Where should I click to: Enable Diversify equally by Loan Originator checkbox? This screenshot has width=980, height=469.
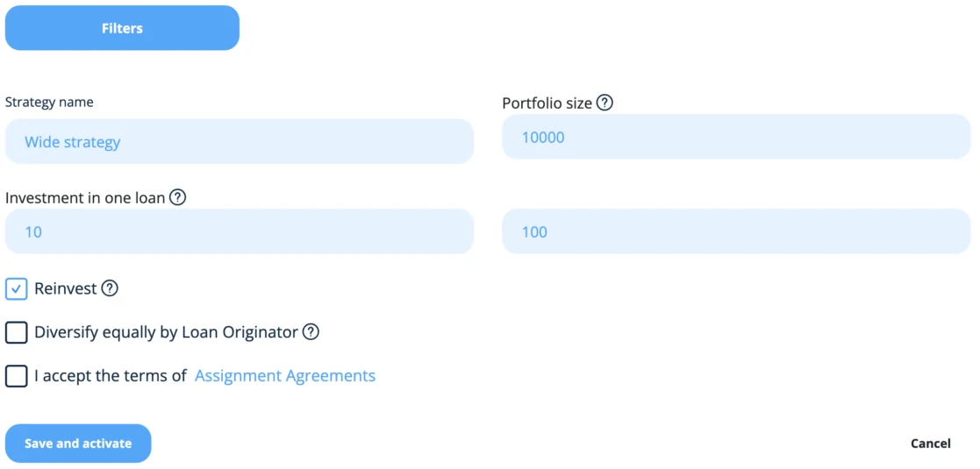(17, 332)
